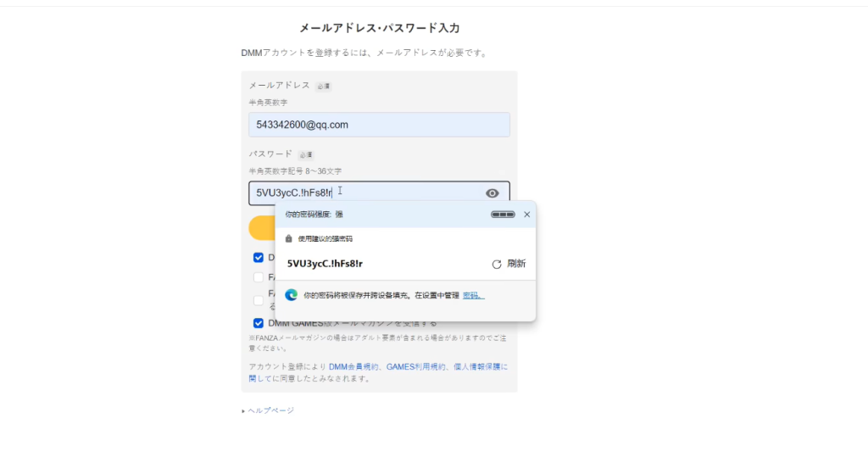Open the ヘルプページ link

[270, 410]
